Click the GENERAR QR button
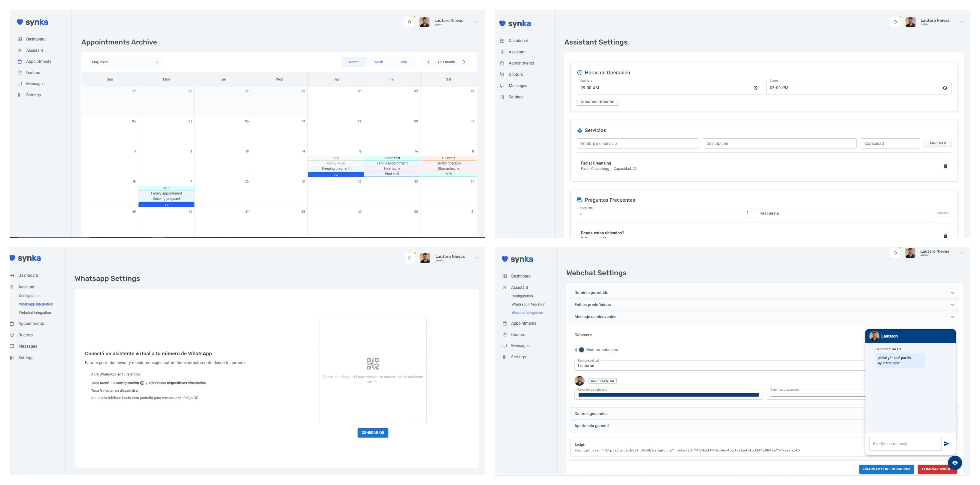Viewport: 980px width, 485px height. coord(372,432)
